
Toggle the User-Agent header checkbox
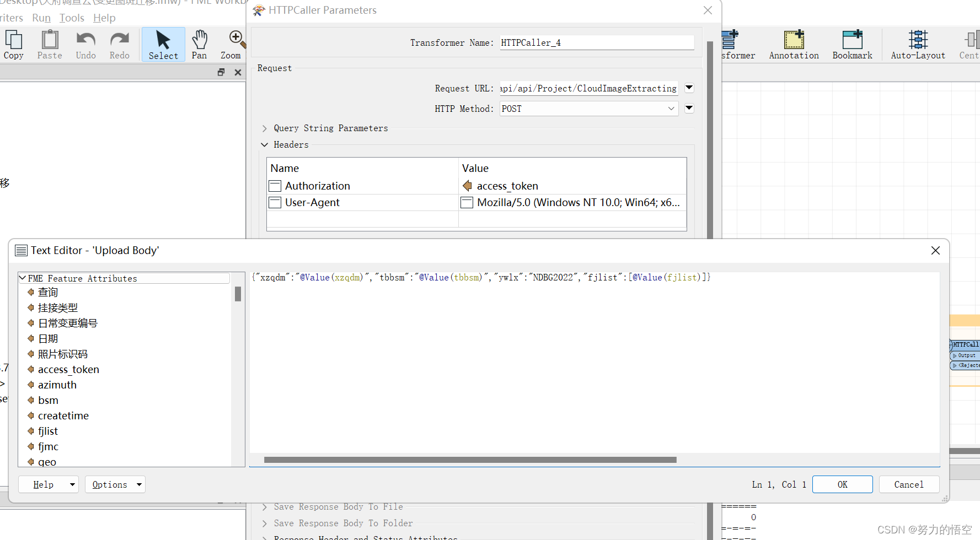[275, 203]
